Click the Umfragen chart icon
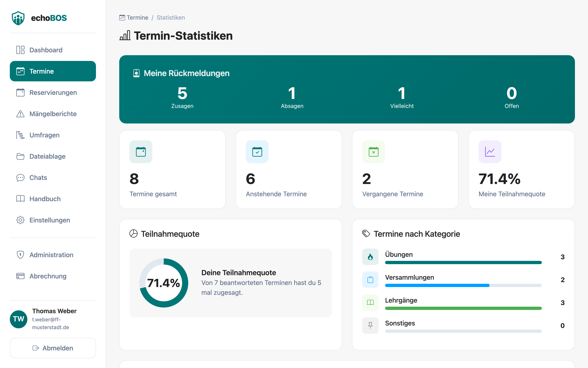 20,135
